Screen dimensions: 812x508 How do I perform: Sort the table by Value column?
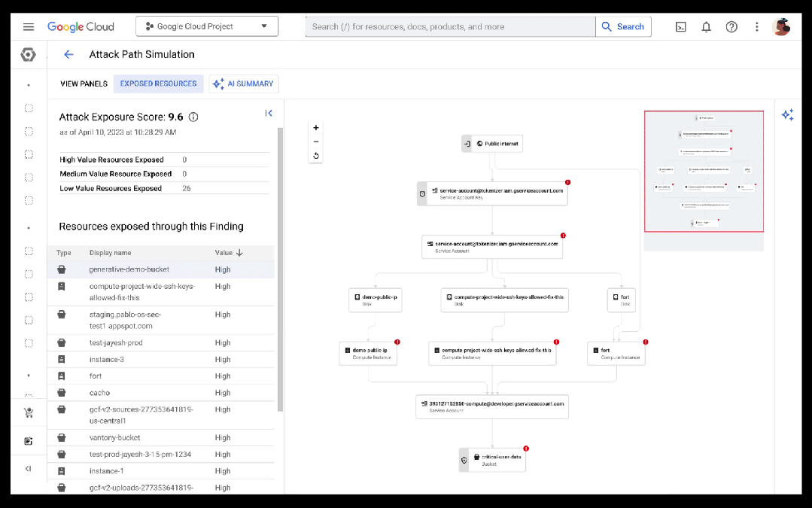click(x=229, y=253)
